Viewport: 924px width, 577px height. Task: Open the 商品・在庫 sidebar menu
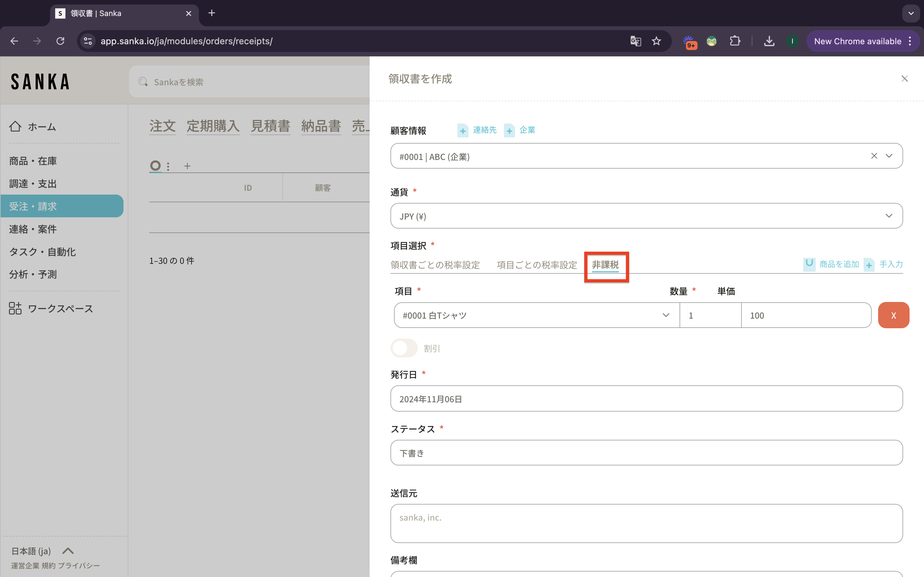pyautogui.click(x=33, y=161)
